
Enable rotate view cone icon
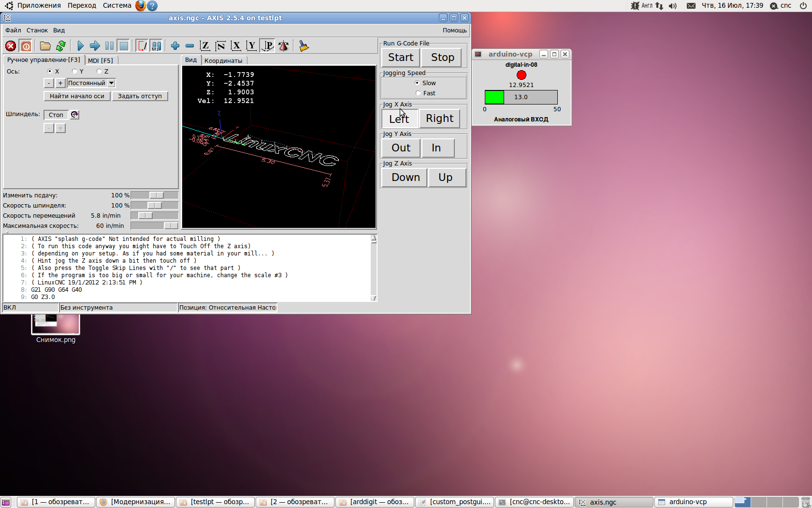coord(284,46)
